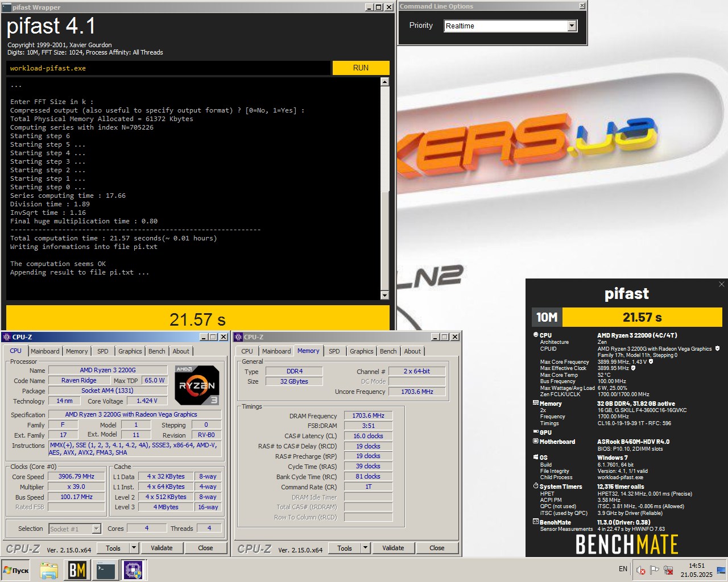Screen dimensions: 728x582
Task: Open BenchMate from the taskbar
Action: (x=77, y=570)
